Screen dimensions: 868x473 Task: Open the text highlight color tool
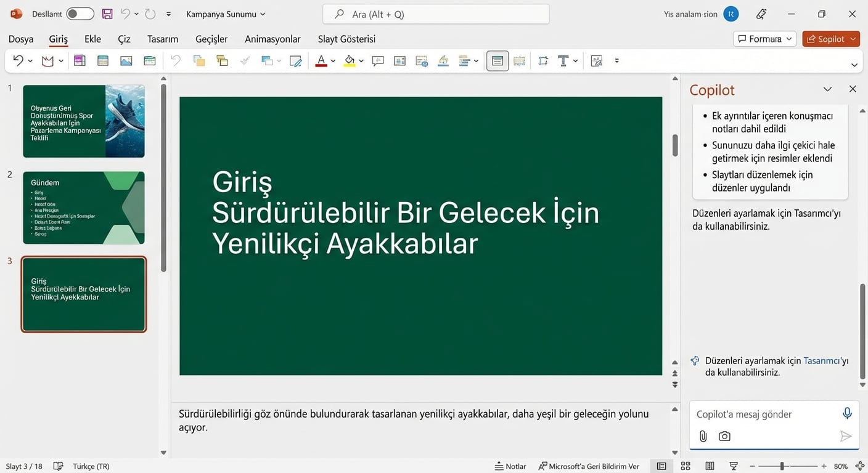(349, 60)
